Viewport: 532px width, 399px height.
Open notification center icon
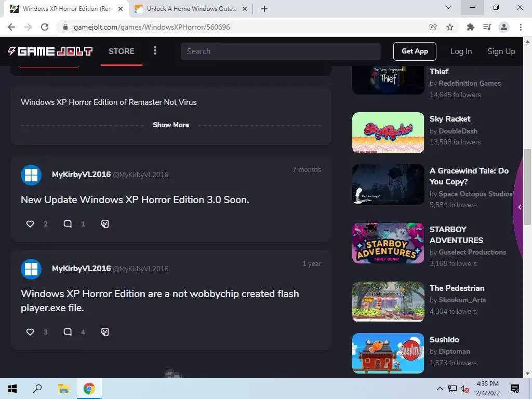click(x=515, y=389)
